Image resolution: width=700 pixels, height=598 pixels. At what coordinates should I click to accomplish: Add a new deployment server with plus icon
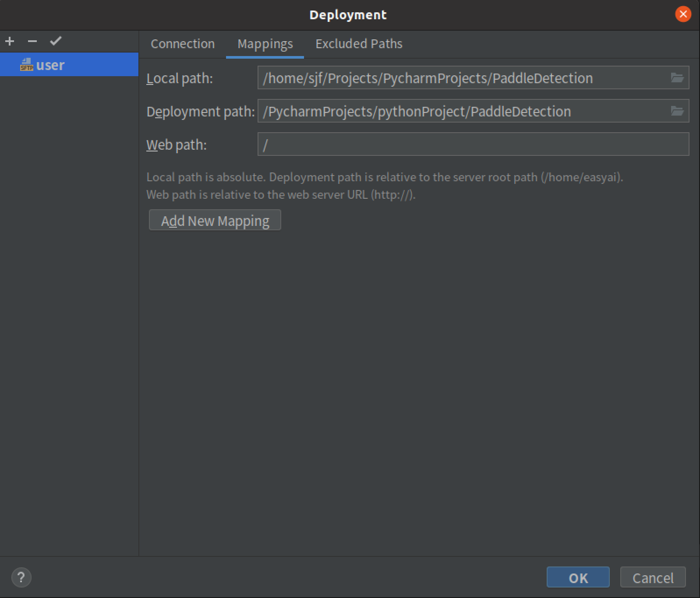[10, 41]
